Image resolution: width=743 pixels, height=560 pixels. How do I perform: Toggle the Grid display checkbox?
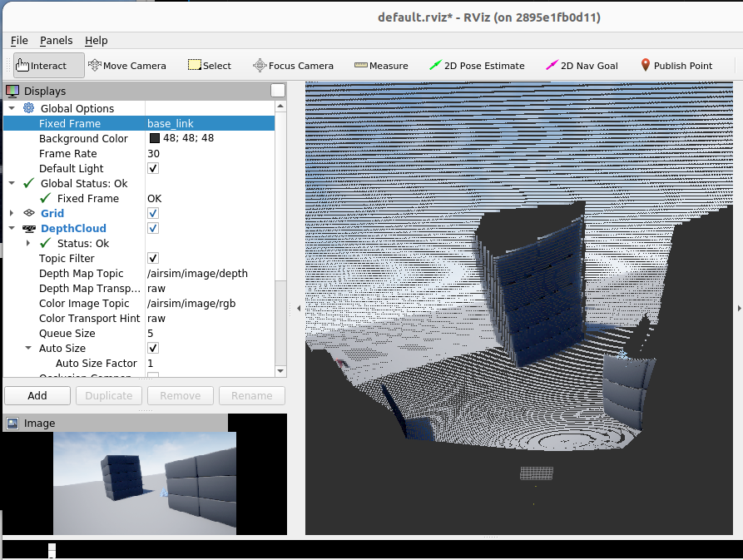153,214
